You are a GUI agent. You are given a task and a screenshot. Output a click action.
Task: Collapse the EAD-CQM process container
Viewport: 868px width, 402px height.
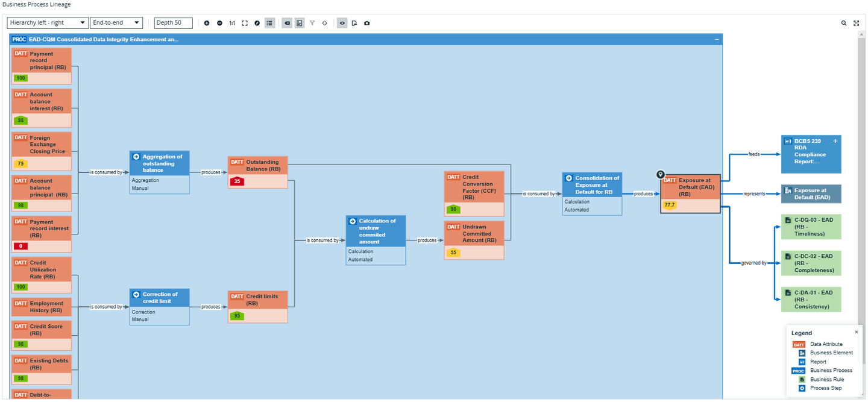pyautogui.click(x=717, y=39)
